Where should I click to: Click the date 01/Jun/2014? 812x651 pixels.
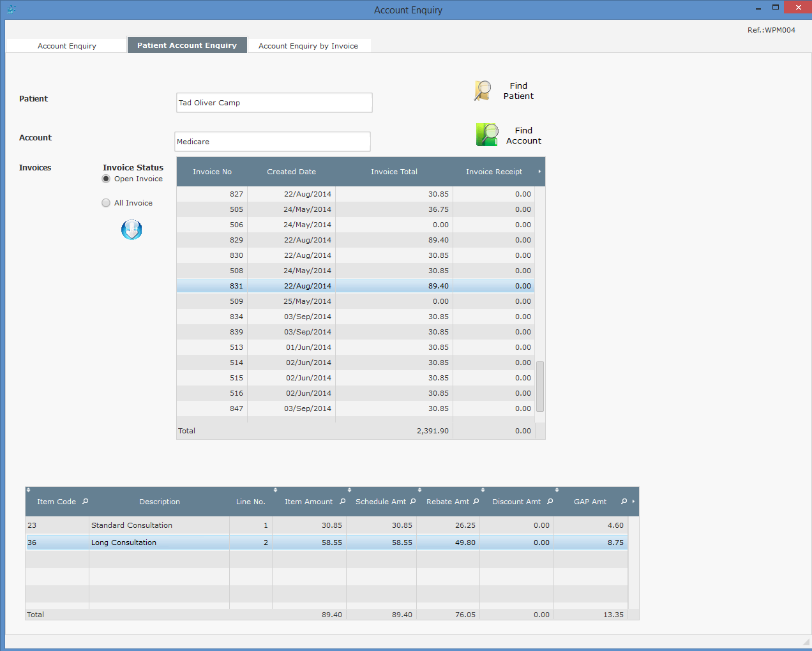coord(309,347)
